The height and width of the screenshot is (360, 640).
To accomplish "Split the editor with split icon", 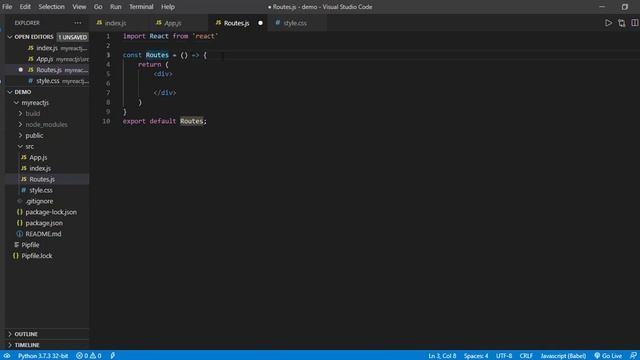I will point(635,23).
